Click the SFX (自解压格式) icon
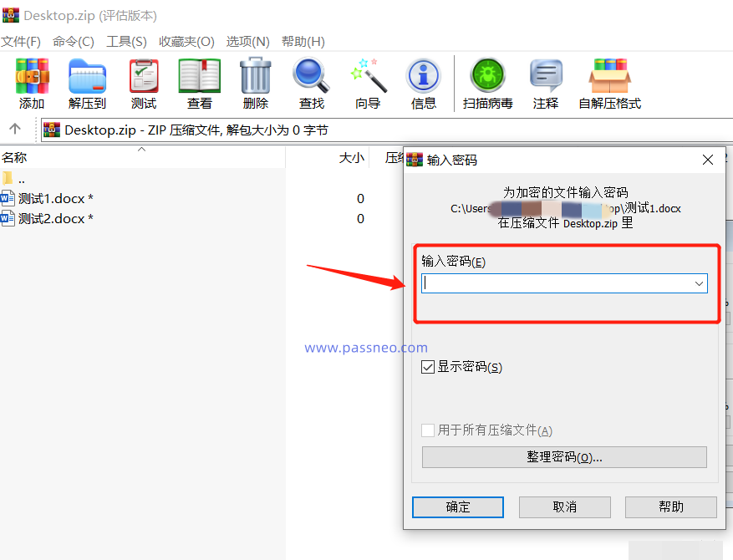The height and width of the screenshot is (560, 733). click(609, 76)
